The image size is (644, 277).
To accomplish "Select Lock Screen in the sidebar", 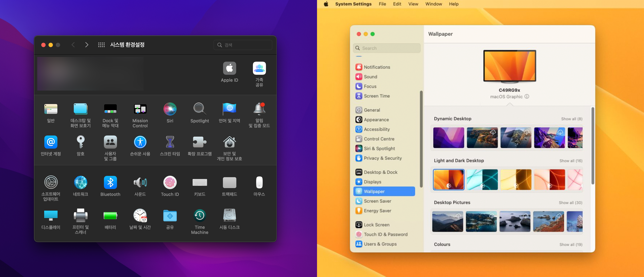I will pos(384,225).
